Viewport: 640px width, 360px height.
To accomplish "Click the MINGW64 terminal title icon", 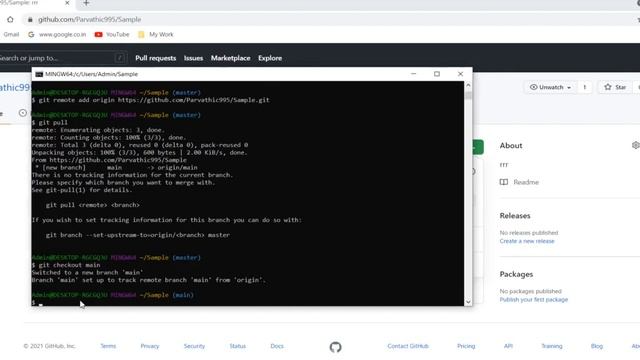I will [39, 74].
